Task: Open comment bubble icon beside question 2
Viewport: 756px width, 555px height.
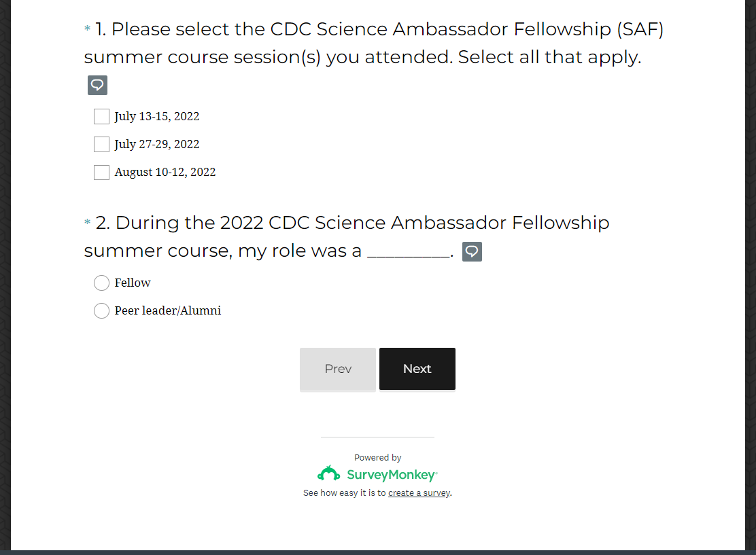Action: (x=472, y=251)
